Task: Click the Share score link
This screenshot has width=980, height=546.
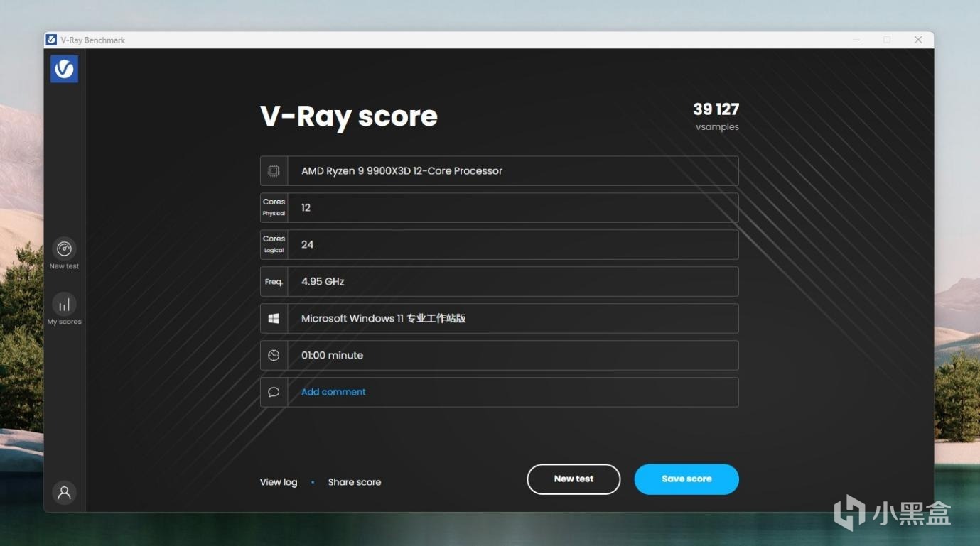Action: [355, 482]
